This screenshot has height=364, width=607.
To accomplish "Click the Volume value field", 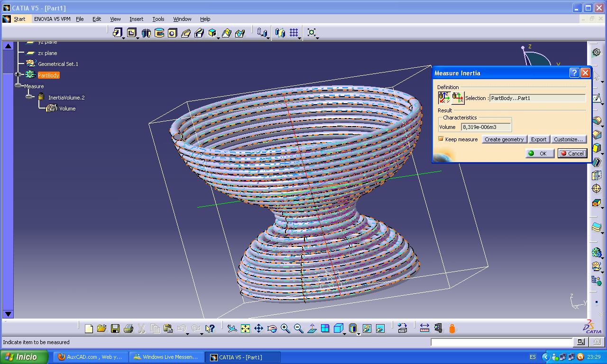I will (486, 127).
